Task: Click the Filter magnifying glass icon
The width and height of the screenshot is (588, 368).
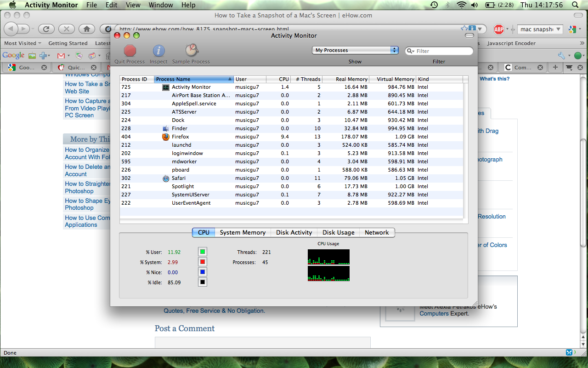Action: 410,51
